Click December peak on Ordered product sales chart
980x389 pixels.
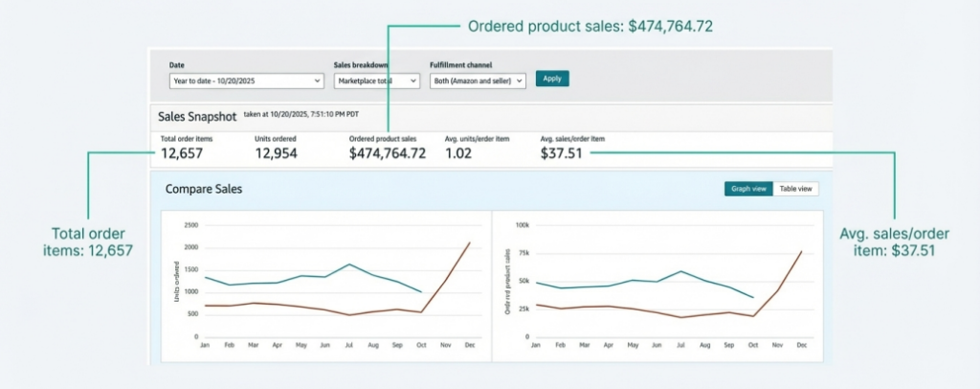pyautogui.click(x=801, y=251)
